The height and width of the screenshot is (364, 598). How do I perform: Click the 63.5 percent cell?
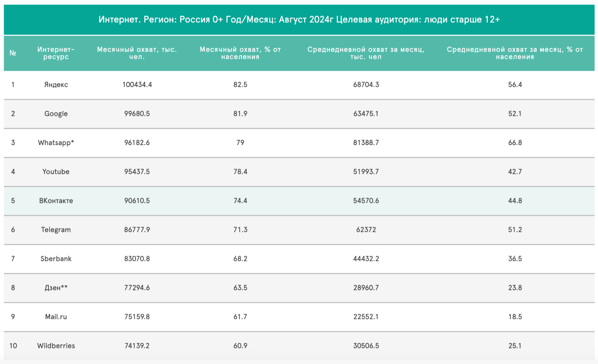[240, 288]
